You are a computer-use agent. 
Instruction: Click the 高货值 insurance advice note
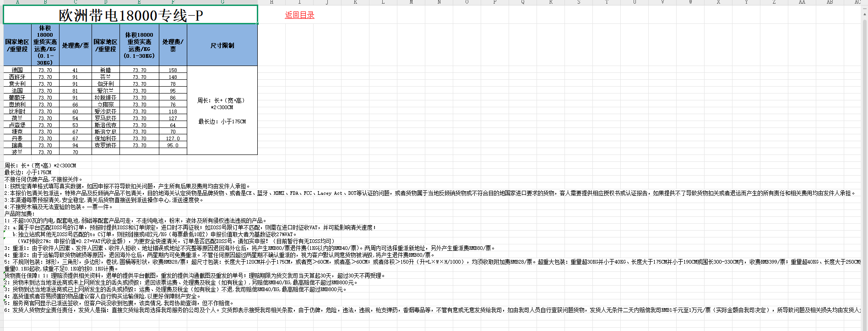pyautogui.click(x=103, y=296)
